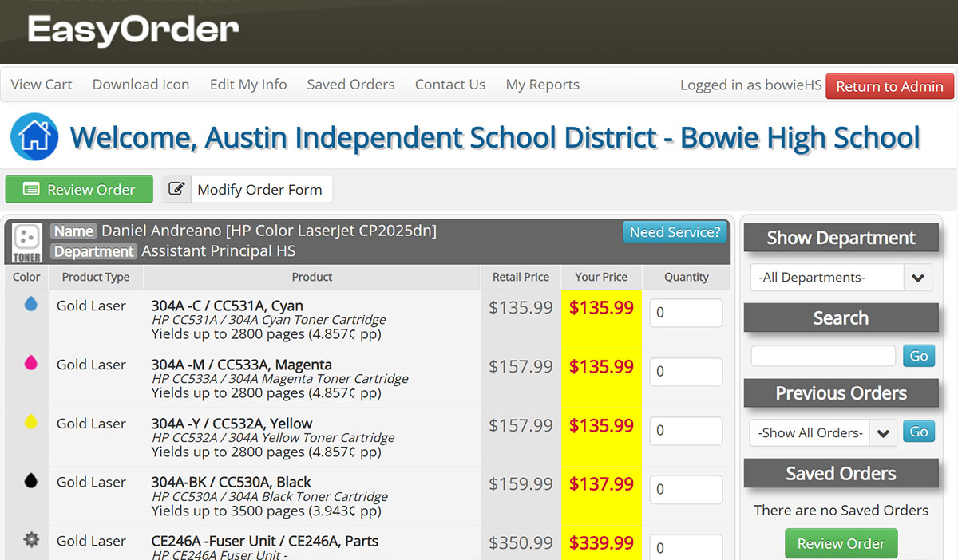The image size is (958, 560).
Task: Click quantity field for Black cartridge
Action: coord(686,489)
